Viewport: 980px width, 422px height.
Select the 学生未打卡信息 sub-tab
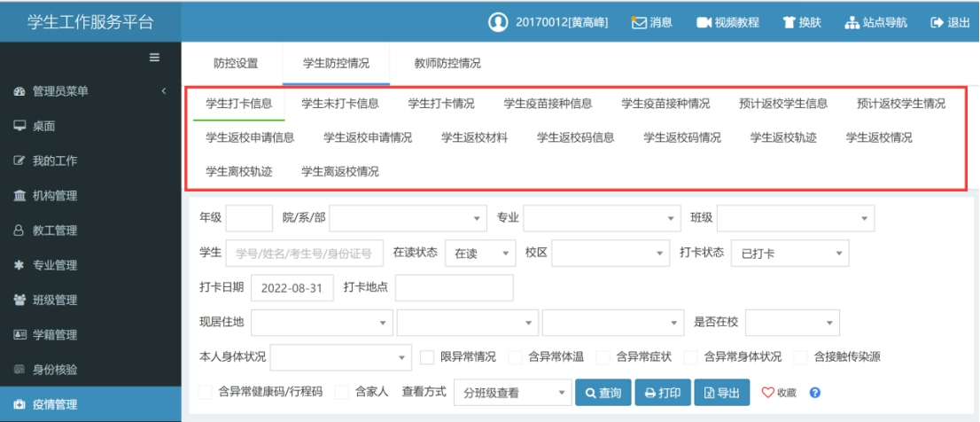tap(340, 104)
